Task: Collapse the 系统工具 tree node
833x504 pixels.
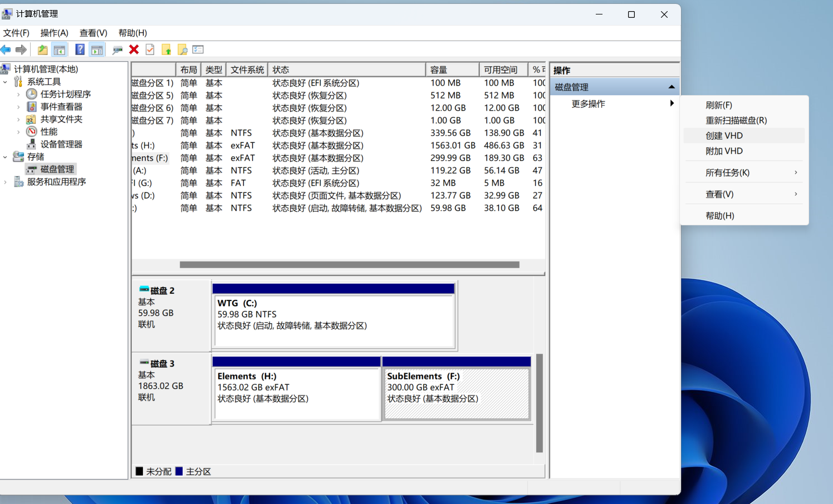Action: pos(6,82)
